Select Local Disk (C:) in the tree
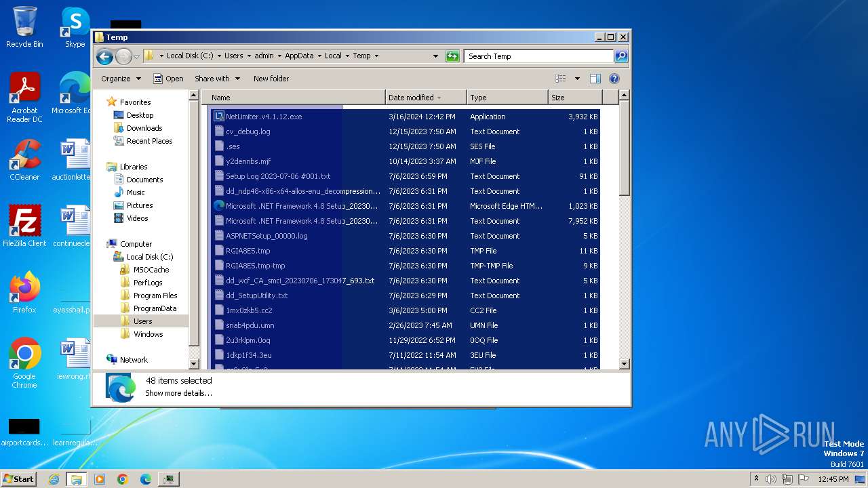This screenshot has width=868, height=488. tap(150, 257)
